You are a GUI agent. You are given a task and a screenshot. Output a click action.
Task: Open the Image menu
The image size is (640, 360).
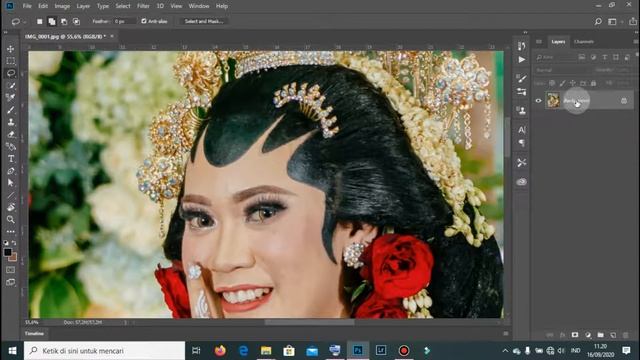click(62, 6)
